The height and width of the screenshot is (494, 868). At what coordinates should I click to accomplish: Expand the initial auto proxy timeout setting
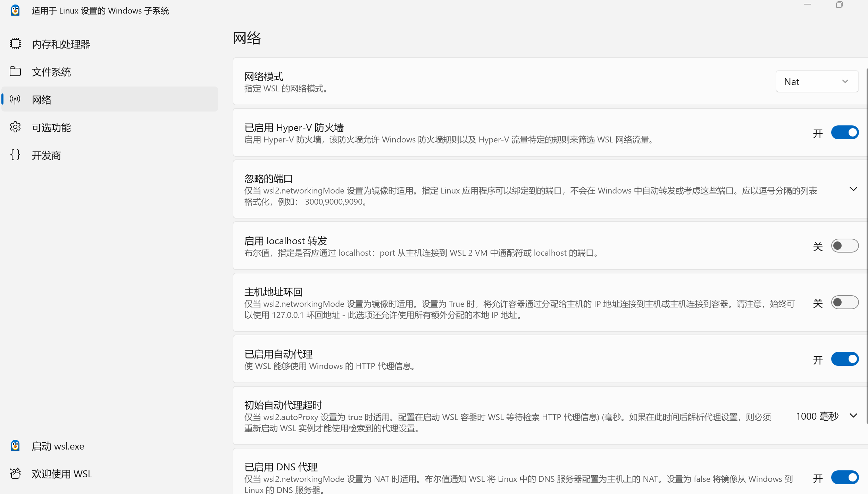pos(853,416)
